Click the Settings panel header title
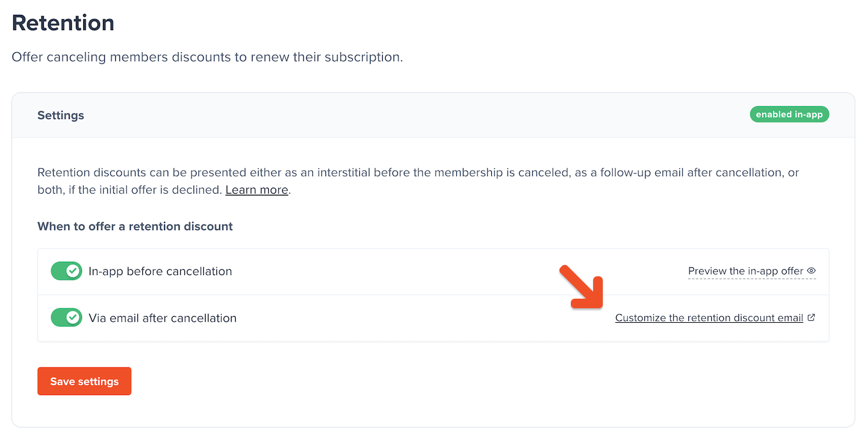Image resolution: width=868 pixels, height=441 pixels. [61, 115]
